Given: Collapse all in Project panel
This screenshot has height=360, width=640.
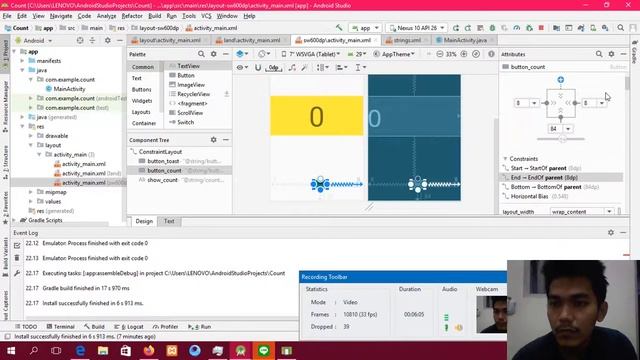Looking at the screenshot, I should 92,40.
